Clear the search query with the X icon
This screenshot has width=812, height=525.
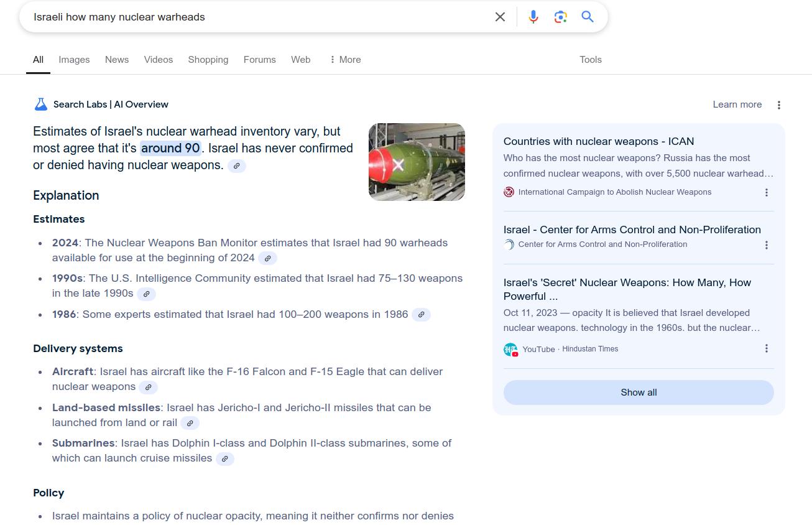click(x=500, y=17)
